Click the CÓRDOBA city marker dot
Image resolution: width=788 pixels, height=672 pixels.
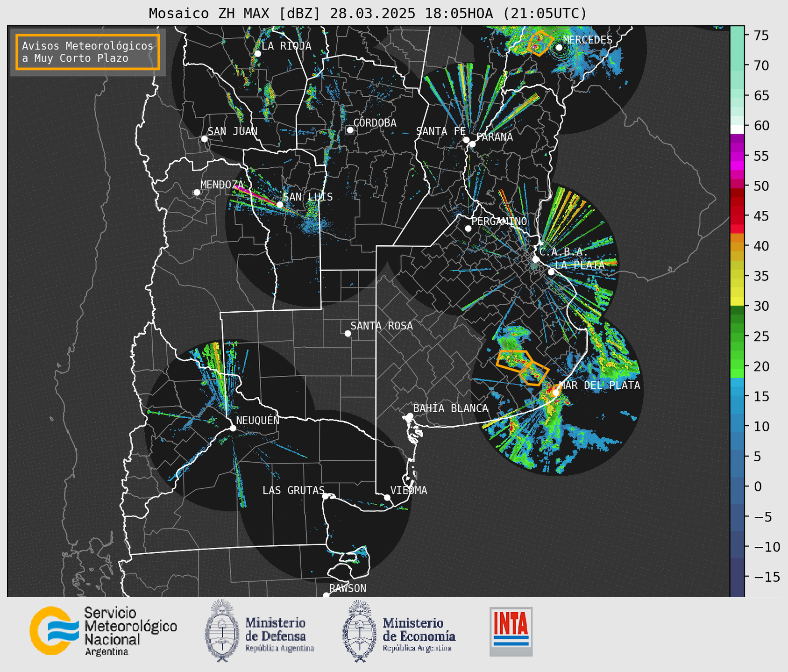[350, 130]
